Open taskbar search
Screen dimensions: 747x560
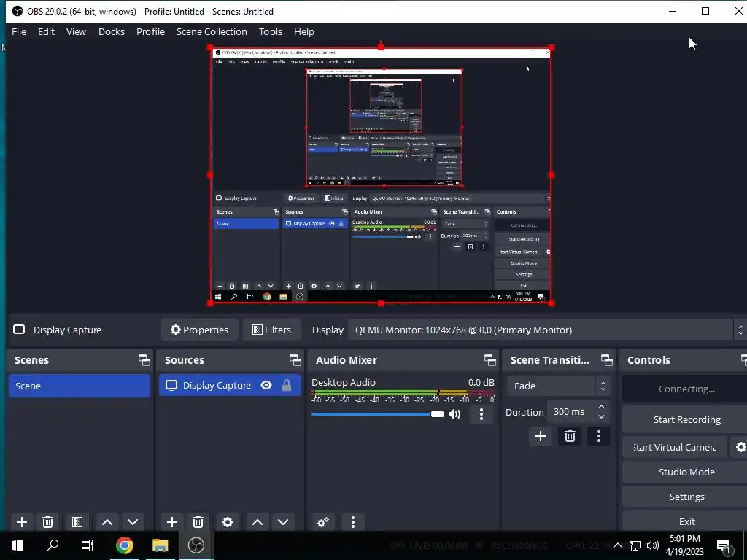click(53, 545)
